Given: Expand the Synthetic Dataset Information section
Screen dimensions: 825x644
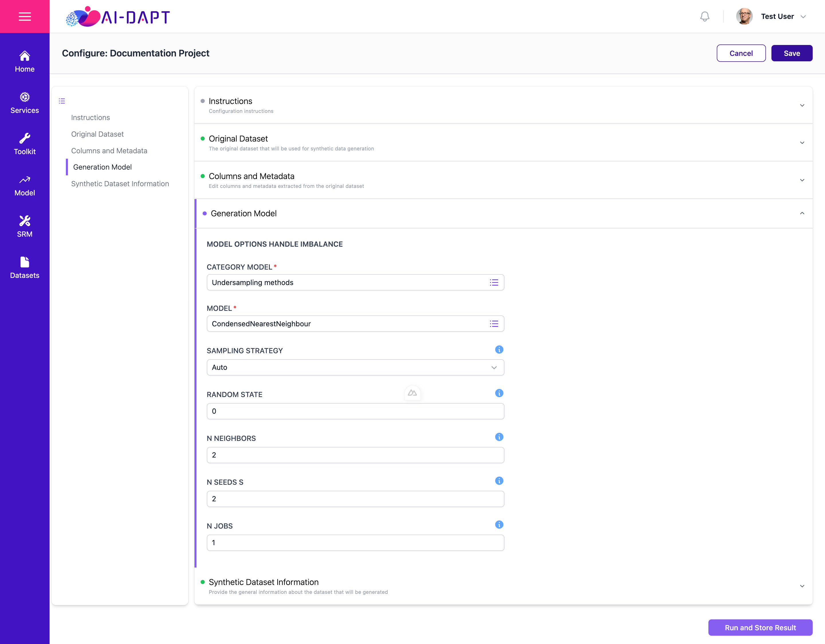Looking at the screenshot, I should (802, 586).
